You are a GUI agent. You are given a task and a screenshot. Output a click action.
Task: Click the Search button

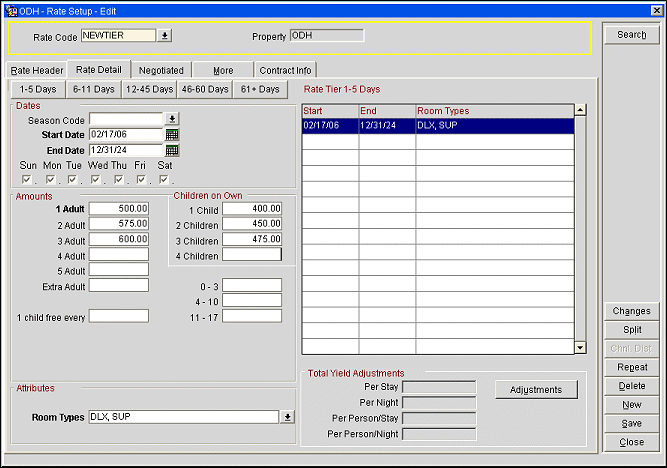pyautogui.click(x=631, y=35)
